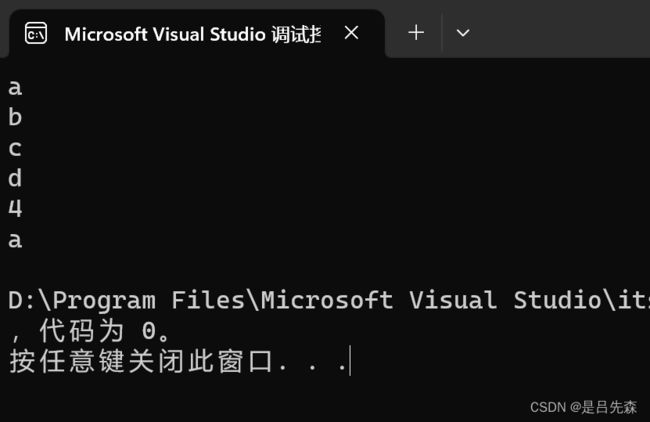Image resolution: width=650 pixels, height=422 pixels.
Task: Click the terminal console icon in the tab
Action: 36,33
